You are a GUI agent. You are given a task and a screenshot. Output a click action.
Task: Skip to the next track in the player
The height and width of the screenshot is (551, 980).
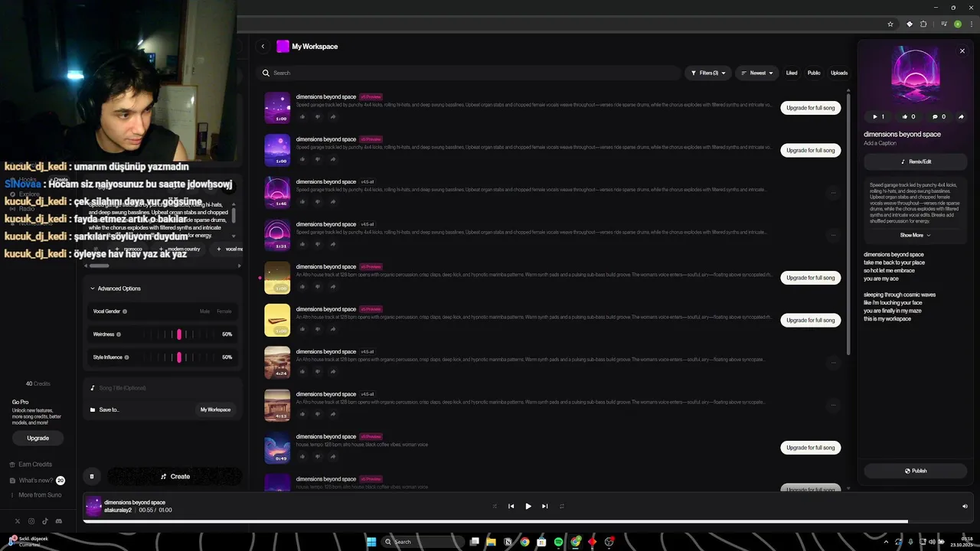tap(545, 506)
